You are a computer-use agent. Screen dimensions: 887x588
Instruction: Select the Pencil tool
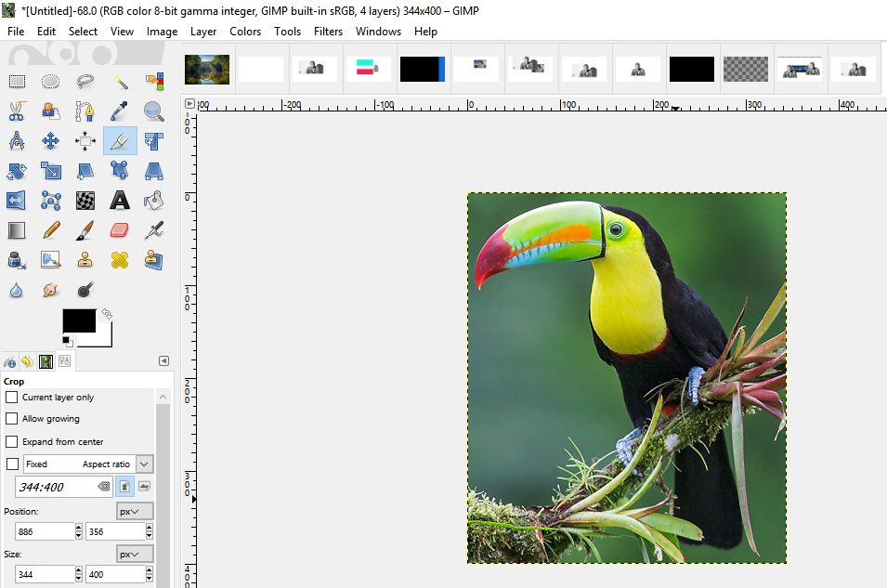pos(51,229)
